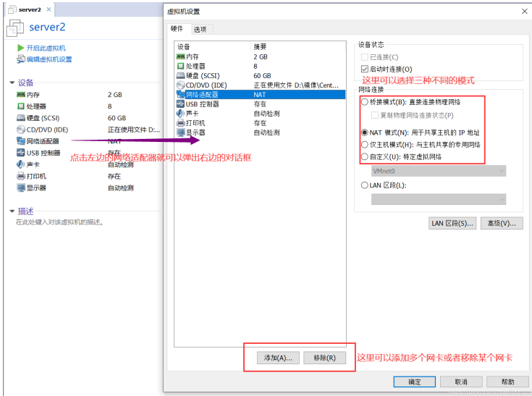Viewport: 532px width, 396px height.
Task: Select 自定义(U) radio button
Action: 364,157
